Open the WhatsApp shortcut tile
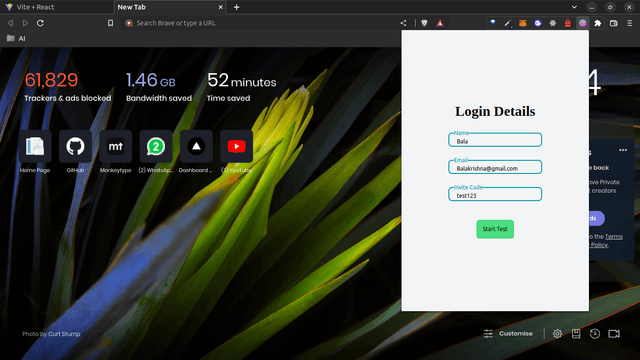The width and height of the screenshot is (640, 360). click(x=156, y=147)
